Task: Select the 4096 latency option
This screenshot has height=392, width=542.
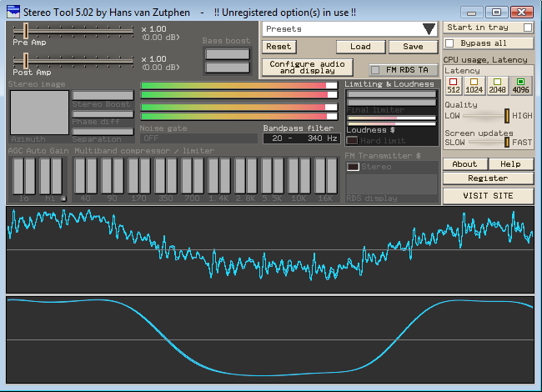Action: pos(520,86)
